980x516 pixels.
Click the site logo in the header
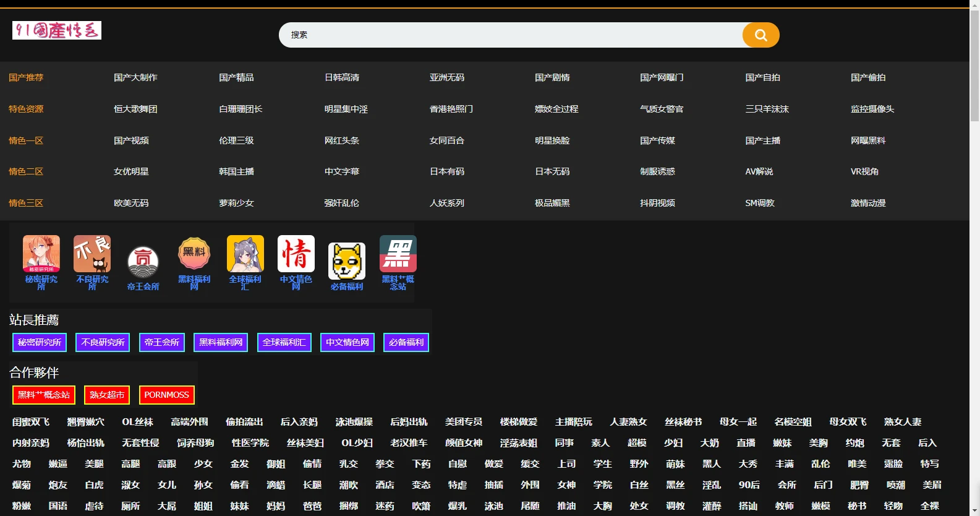57,30
